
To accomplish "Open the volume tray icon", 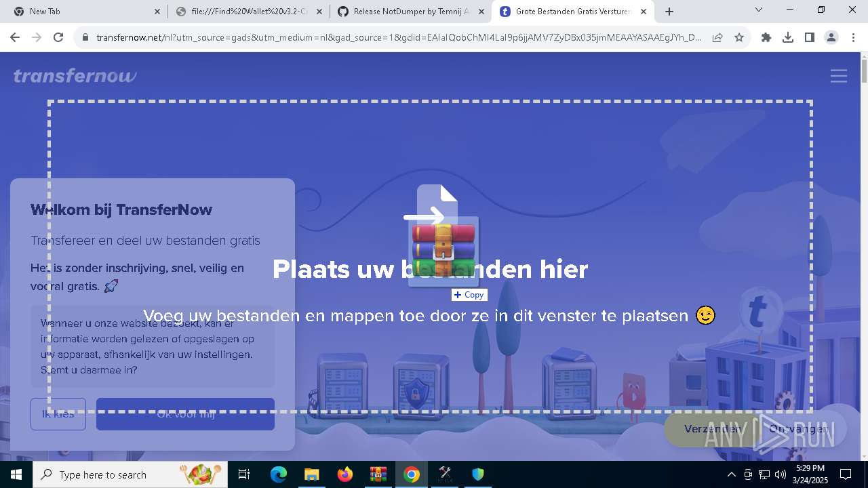I will (x=781, y=474).
